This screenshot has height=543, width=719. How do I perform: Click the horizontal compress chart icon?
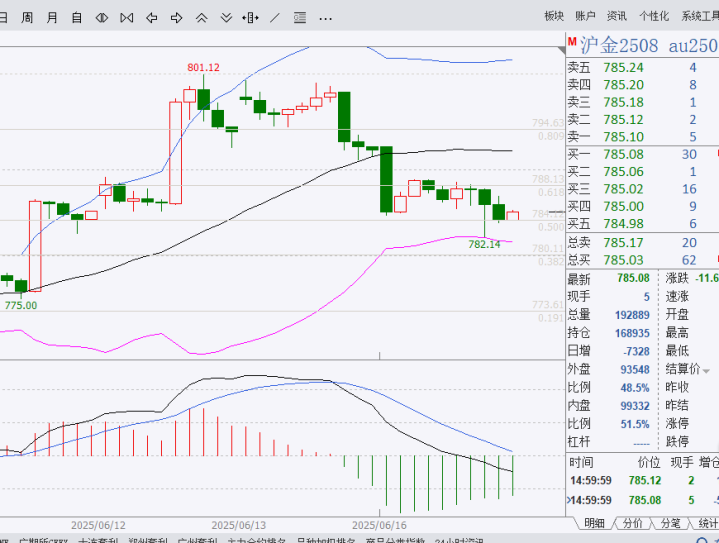click(x=101, y=17)
